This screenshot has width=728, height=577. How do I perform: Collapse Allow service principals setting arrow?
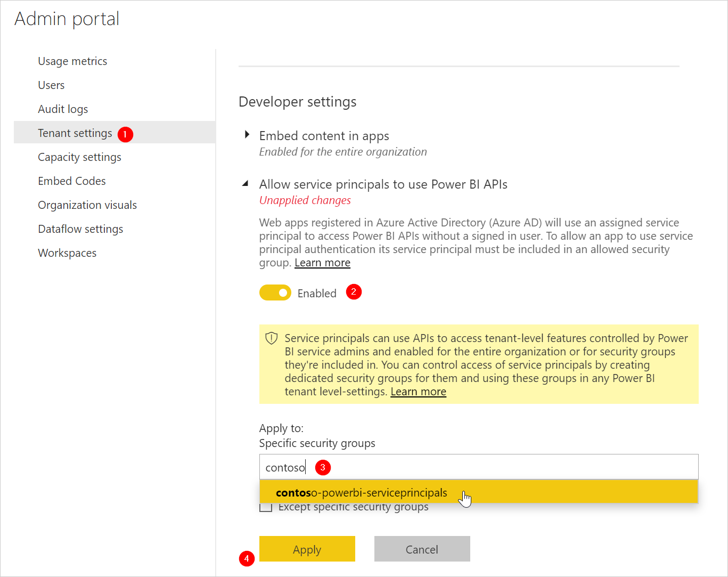click(x=246, y=183)
